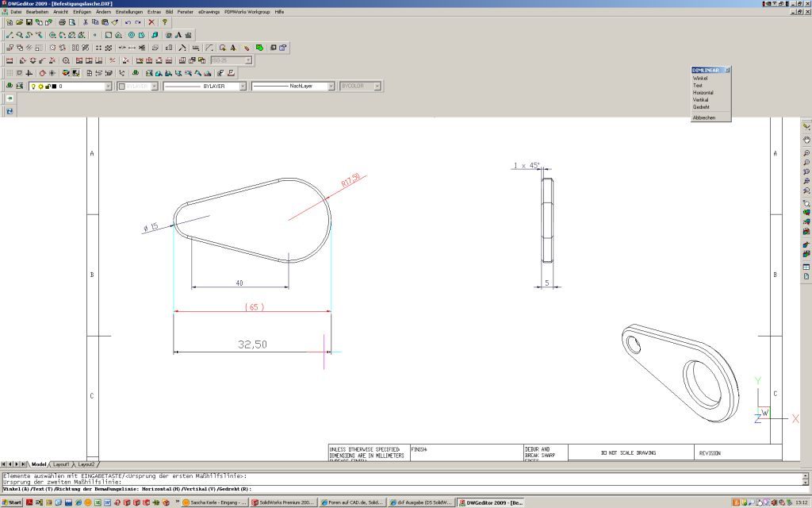Click the New drawing icon

tap(10, 22)
